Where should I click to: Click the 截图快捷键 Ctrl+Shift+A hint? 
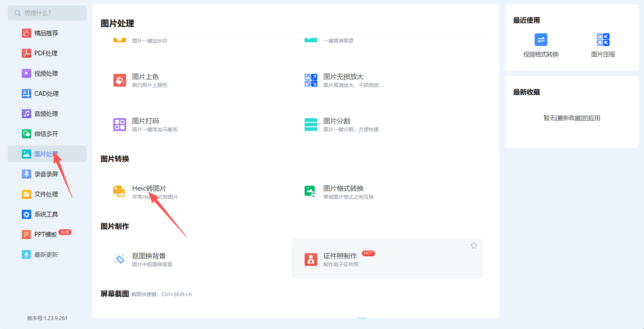tap(162, 294)
